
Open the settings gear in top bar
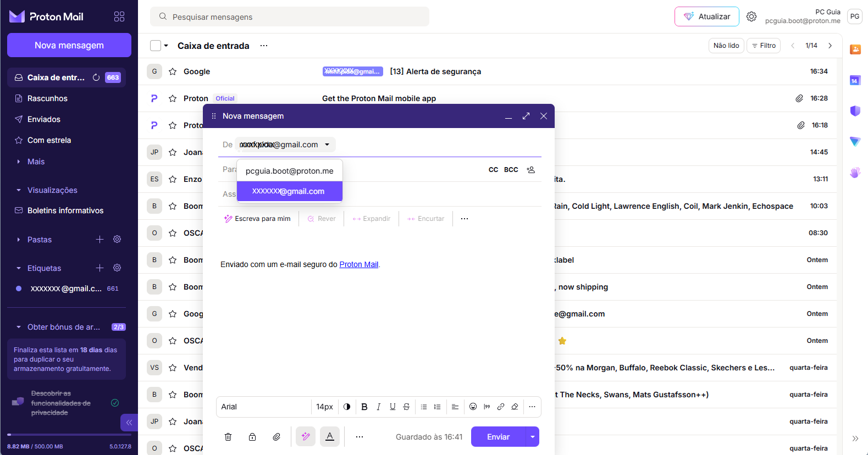(751, 16)
